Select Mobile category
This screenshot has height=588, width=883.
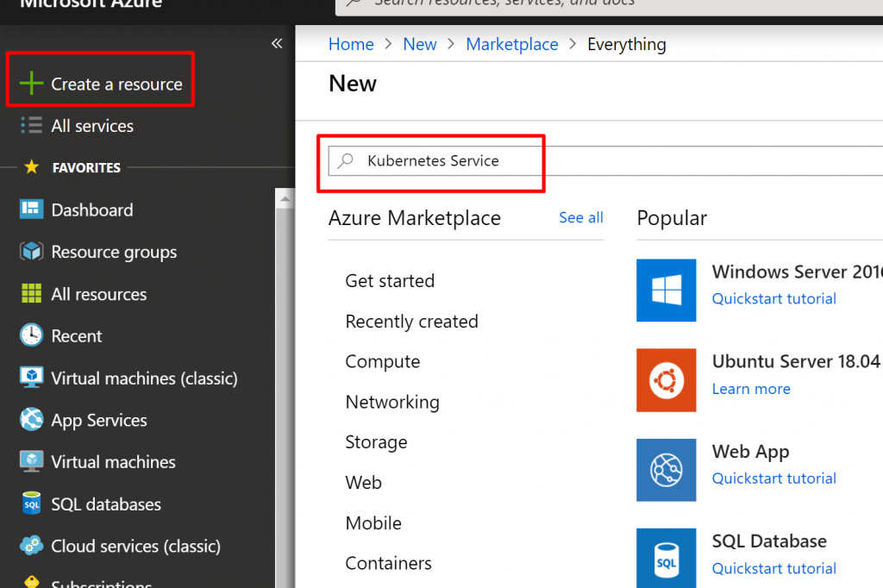(373, 523)
